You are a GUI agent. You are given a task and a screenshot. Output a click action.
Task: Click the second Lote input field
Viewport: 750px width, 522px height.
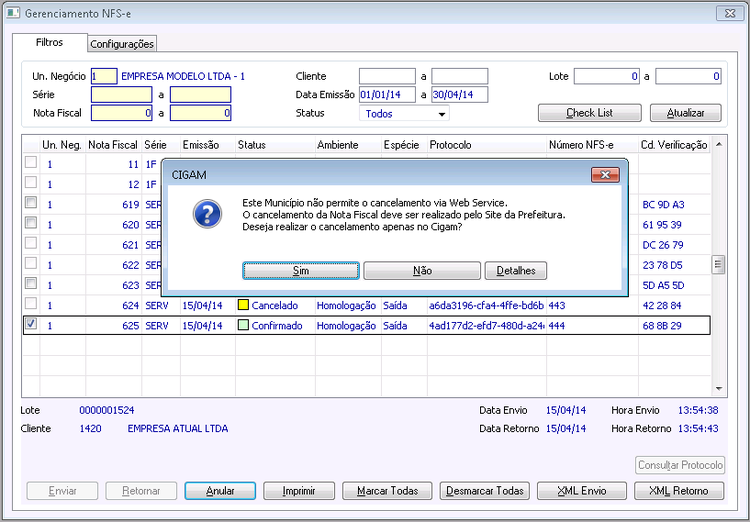(x=688, y=76)
